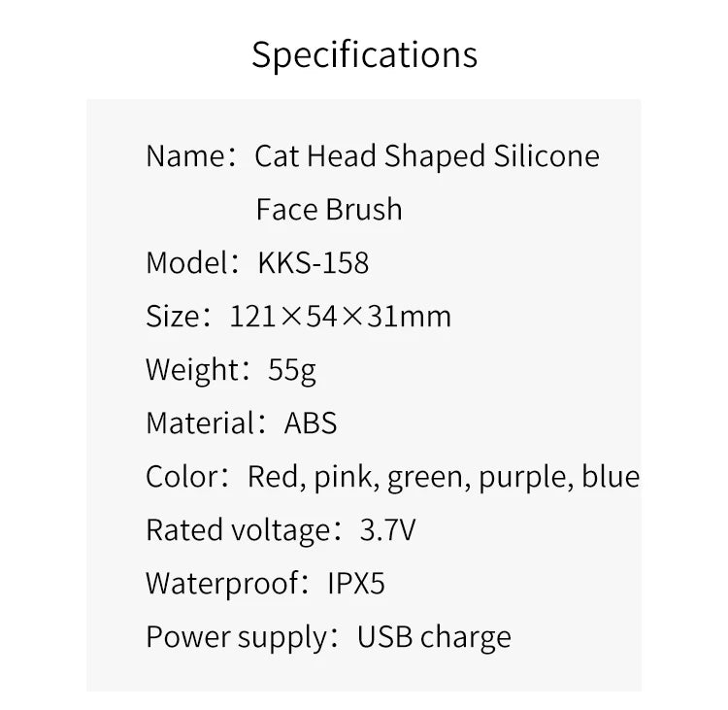The image size is (728, 710).
Task: Click the IPX5 waterproof rating
Action: tap(356, 584)
